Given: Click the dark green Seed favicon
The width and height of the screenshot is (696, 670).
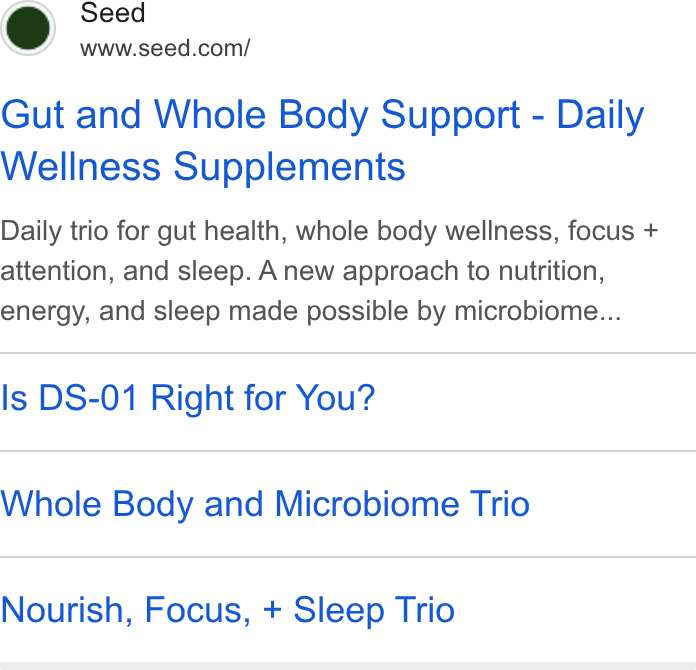Looking at the screenshot, I should [x=28, y=28].
